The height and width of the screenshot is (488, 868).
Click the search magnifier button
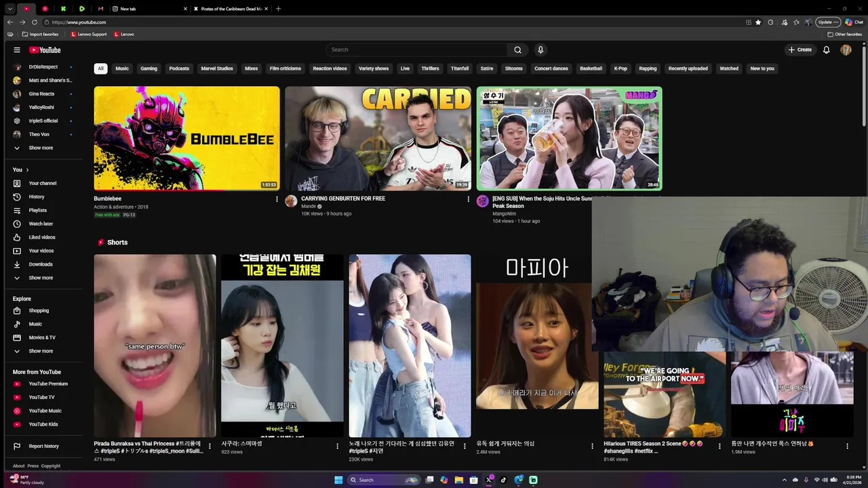(x=517, y=49)
